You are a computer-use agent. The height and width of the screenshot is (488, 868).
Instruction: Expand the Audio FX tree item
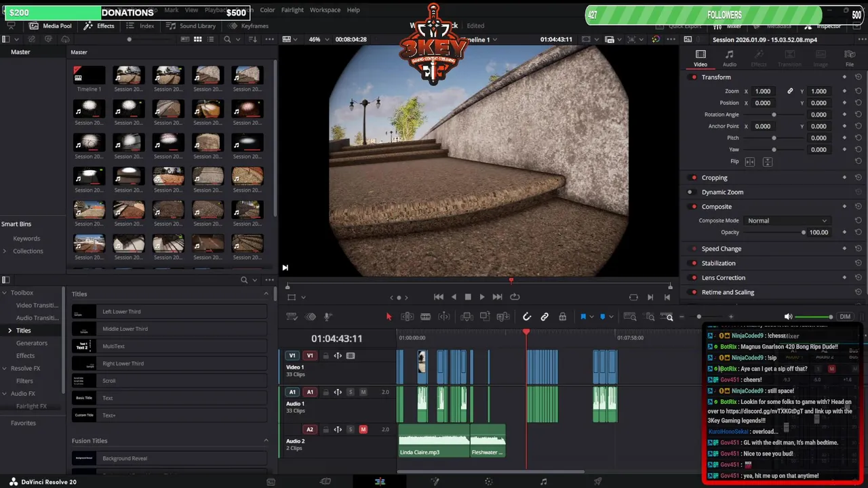pyautogui.click(x=3, y=393)
